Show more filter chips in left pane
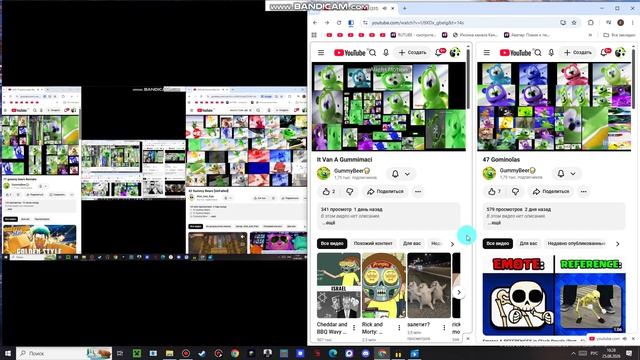 [x=452, y=244]
